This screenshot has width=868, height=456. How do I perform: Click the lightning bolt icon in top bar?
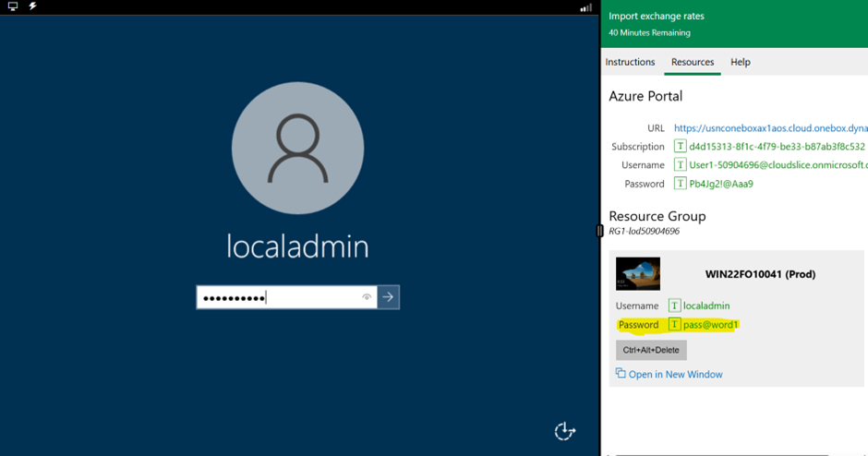(32, 6)
